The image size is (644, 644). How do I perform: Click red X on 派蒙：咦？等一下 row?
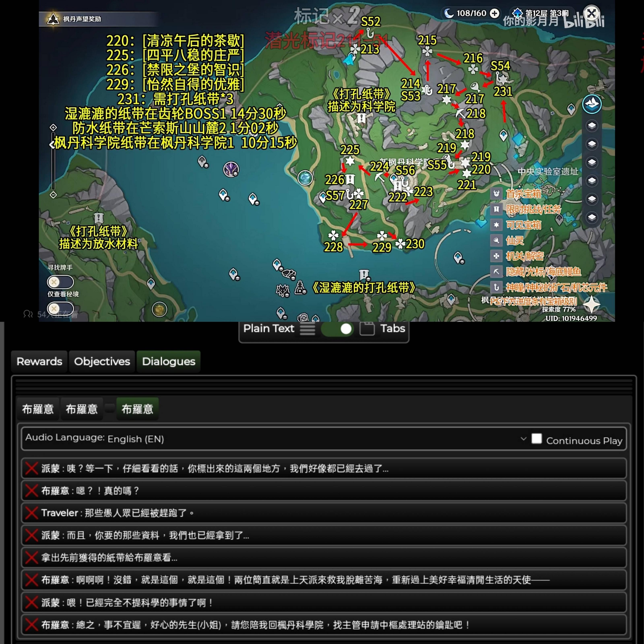coord(32,468)
